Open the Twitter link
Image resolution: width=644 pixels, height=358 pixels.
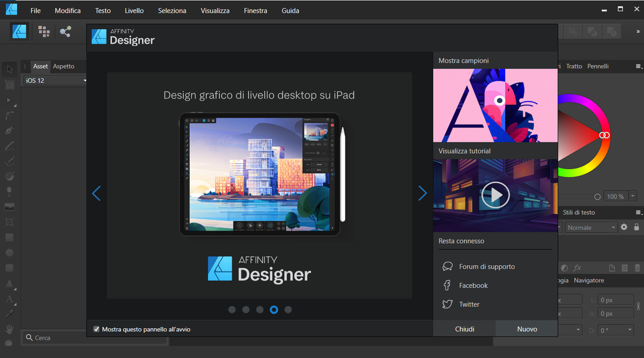point(469,304)
